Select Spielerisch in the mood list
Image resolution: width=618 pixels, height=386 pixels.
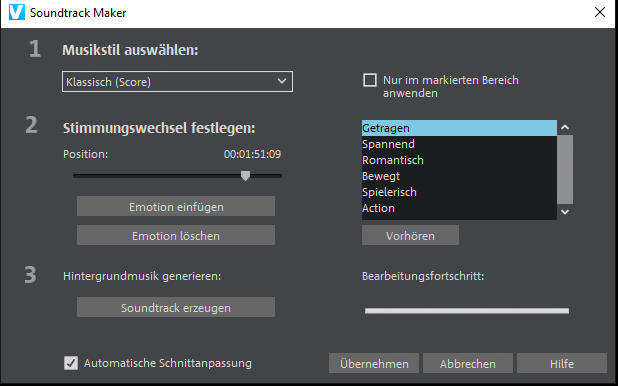(x=459, y=192)
